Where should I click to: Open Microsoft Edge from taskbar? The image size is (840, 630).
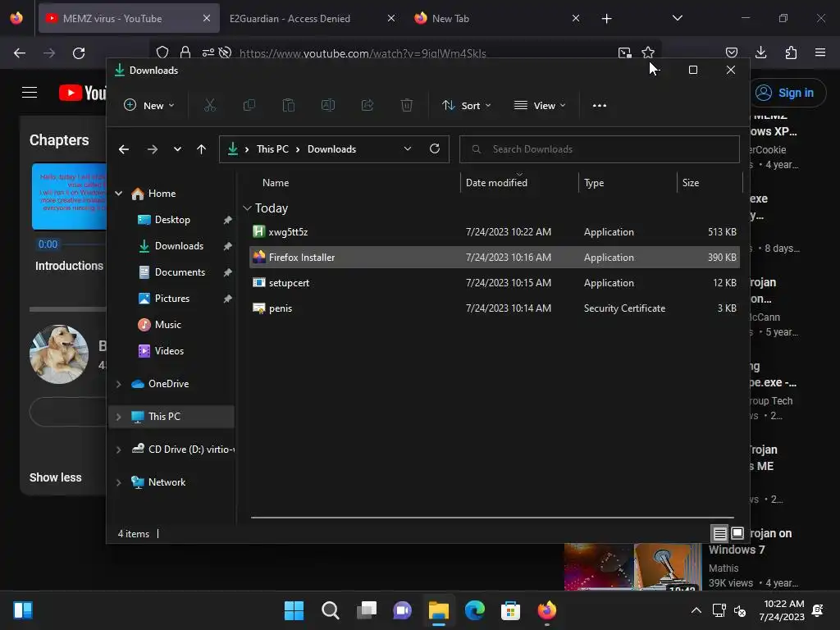pos(475,610)
